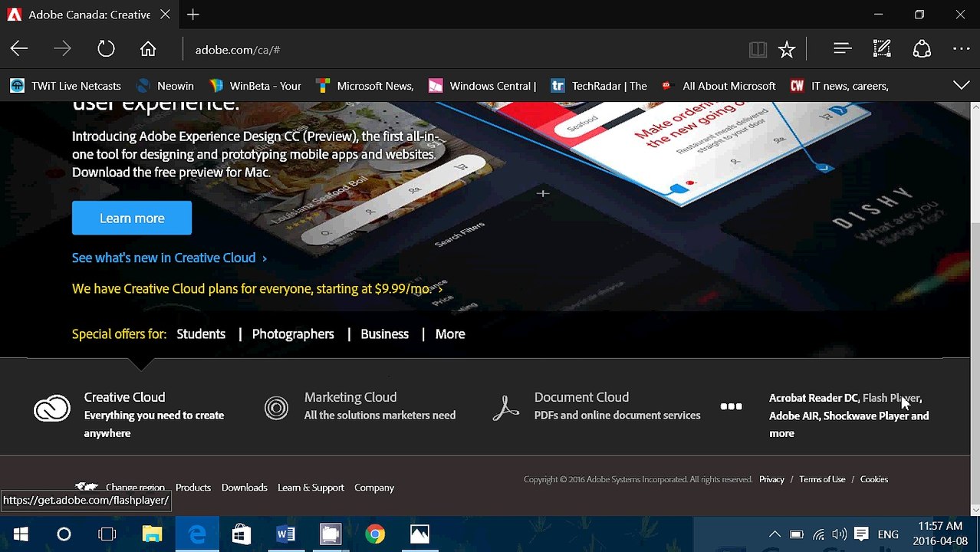Click Change region in footer
The width and height of the screenshot is (980, 552).
click(135, 488)
